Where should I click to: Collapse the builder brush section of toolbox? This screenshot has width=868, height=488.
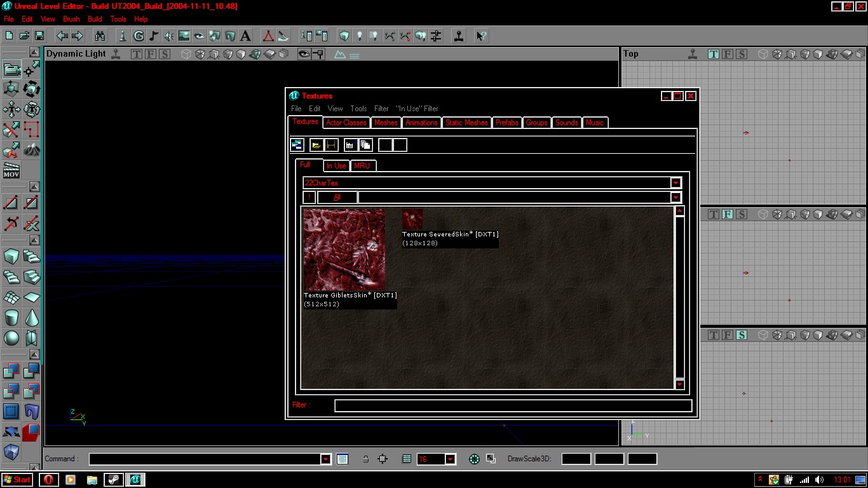click(x=34, y=240)
